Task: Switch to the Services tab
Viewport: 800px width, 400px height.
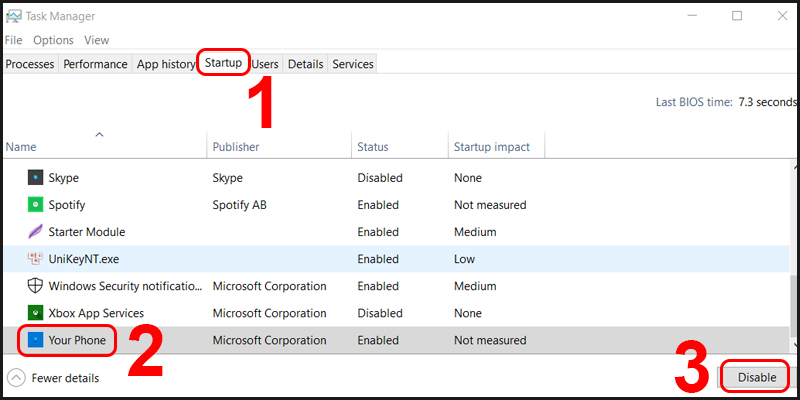Action: point(352,64)
